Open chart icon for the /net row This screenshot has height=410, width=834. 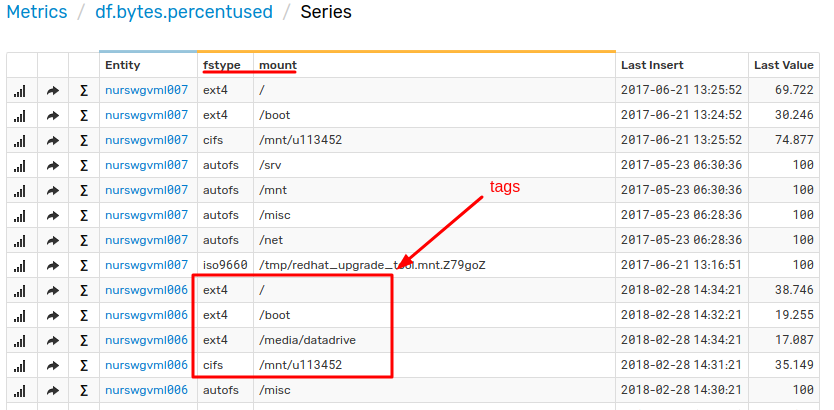coord(20,240)
